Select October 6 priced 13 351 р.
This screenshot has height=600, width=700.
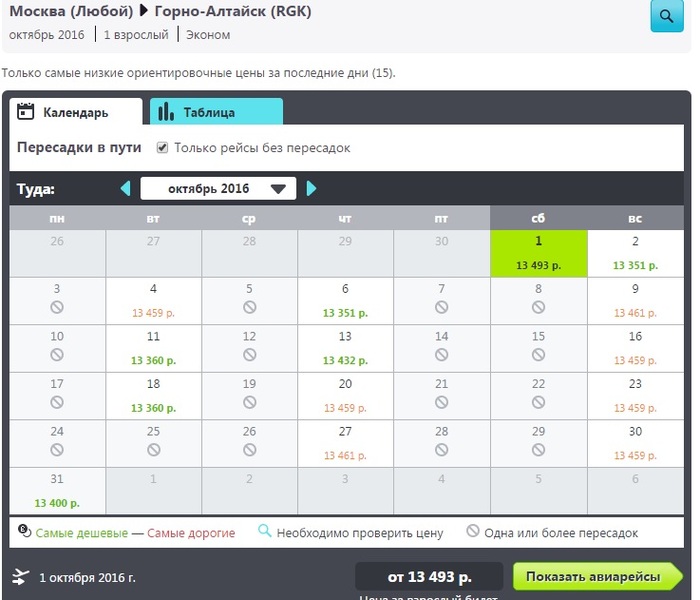(x=345, y=300)
